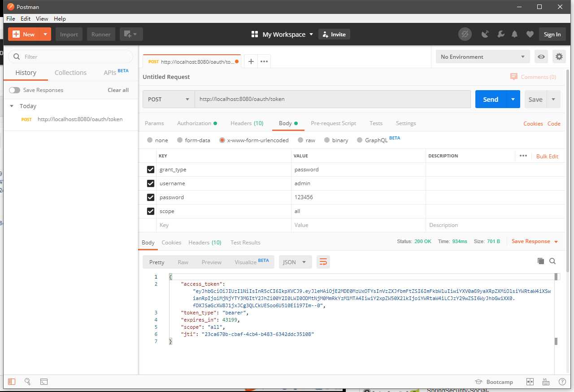Viewport: 574px width, 392px height.
Task: Open environment quick look eye icon
Action: 542,57
